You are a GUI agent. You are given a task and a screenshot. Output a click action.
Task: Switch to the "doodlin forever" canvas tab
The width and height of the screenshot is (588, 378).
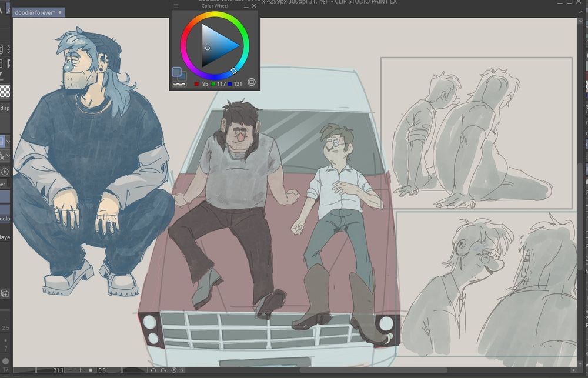click(x=39, y=12)
